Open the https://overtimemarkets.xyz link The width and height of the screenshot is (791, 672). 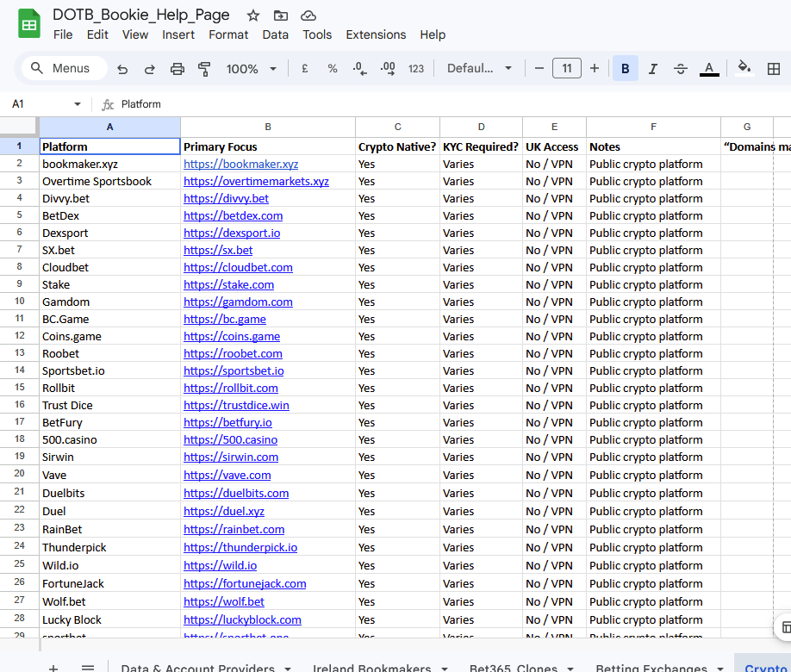256,181
